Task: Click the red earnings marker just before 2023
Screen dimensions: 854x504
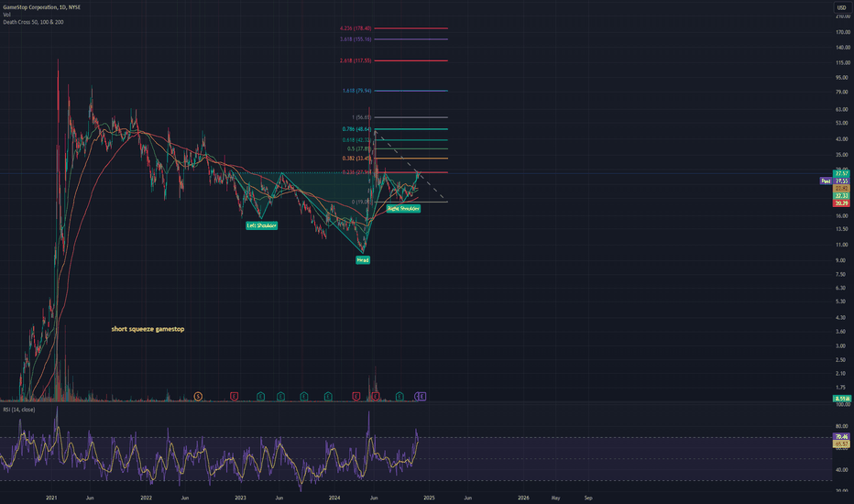Action: pyautogui.click(x=235, y=396)
